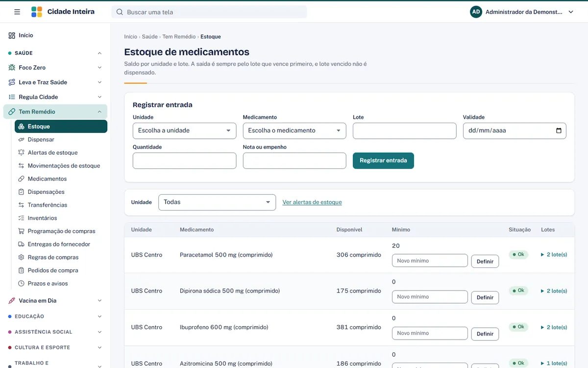The image size is (588, 368).
Task: Click the Alertas de estoque bell icon
Action: tap(21, 153)
